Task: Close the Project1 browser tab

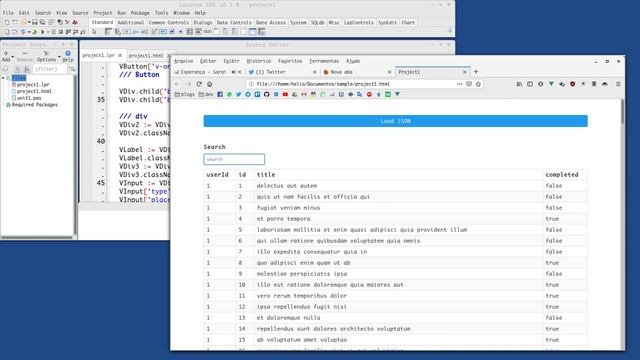Action: 464,72
